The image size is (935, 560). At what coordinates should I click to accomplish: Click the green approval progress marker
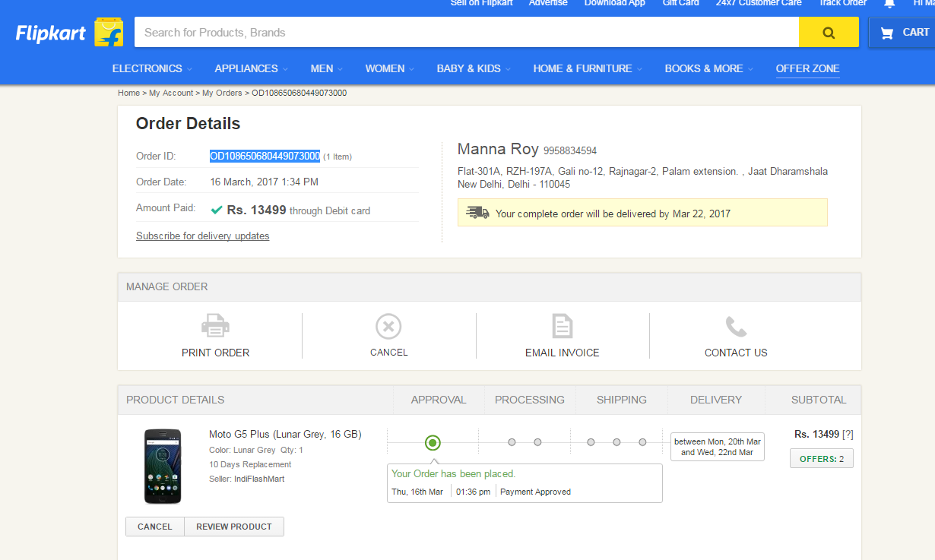coord(433,442)
